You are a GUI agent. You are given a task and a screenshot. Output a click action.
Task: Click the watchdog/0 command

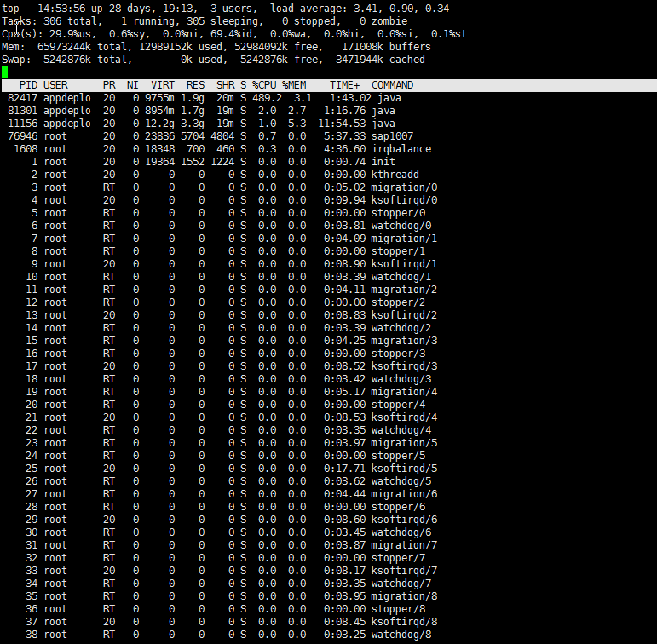[401, 226]
